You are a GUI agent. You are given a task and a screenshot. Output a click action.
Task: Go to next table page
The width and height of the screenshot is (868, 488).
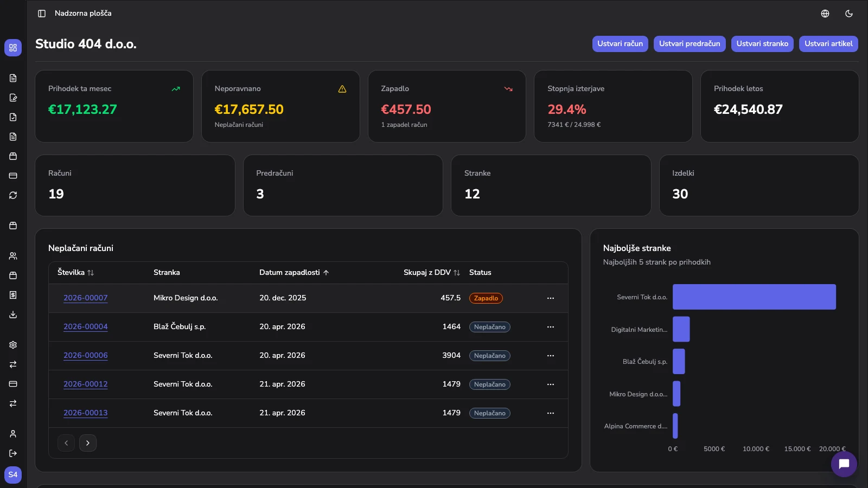point(88,443)
